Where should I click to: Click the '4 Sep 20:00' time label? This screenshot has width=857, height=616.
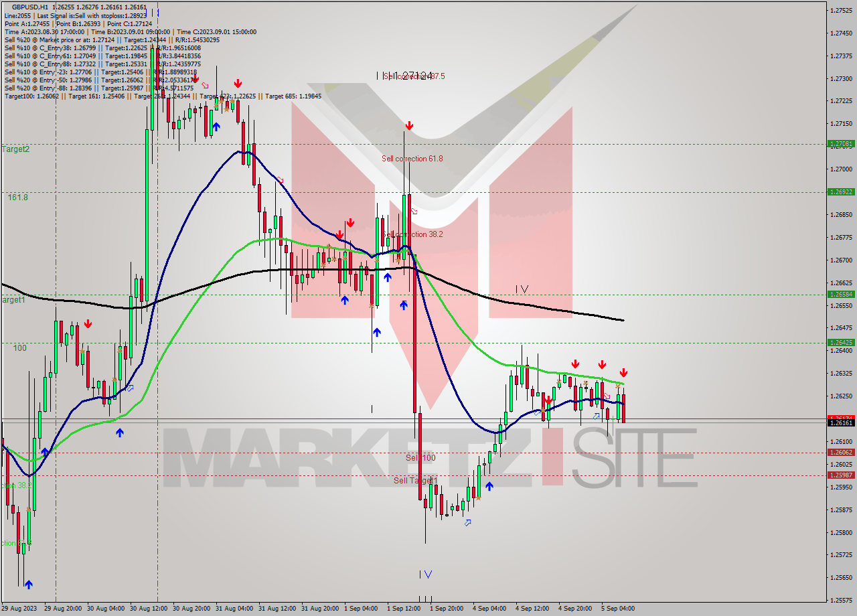click(x=575, y=609)
